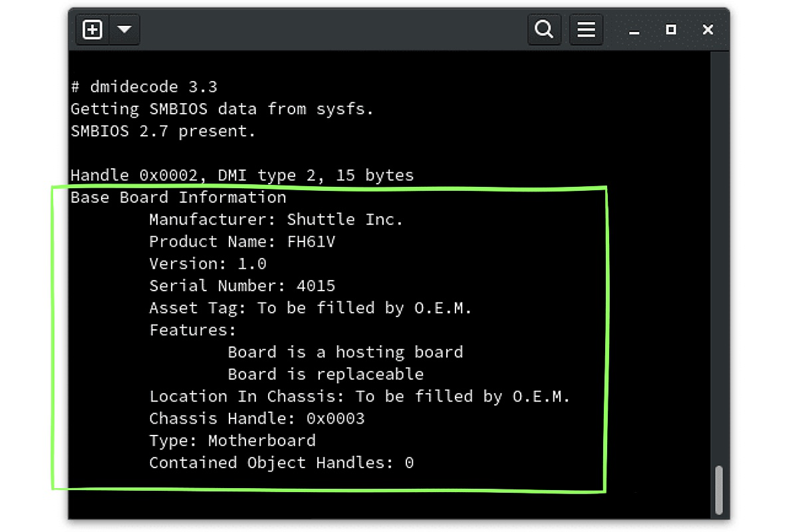The height and width of the screenshot is (532, 798).
Task: Click the 'Location In Chassis' line
Action: click(x=360, y=396)
